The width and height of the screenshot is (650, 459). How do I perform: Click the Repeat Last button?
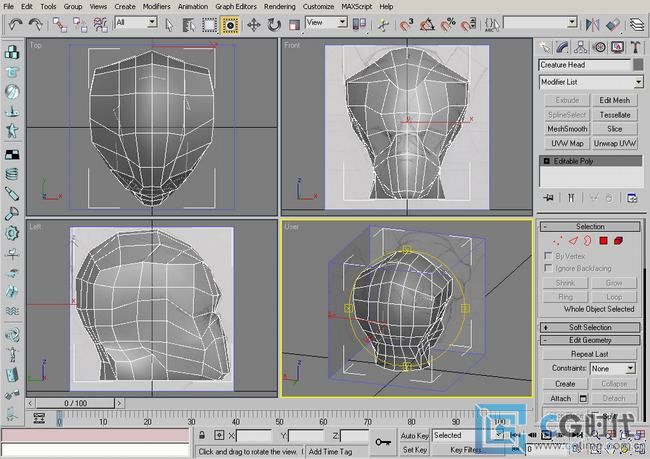[x=589, y=354]
